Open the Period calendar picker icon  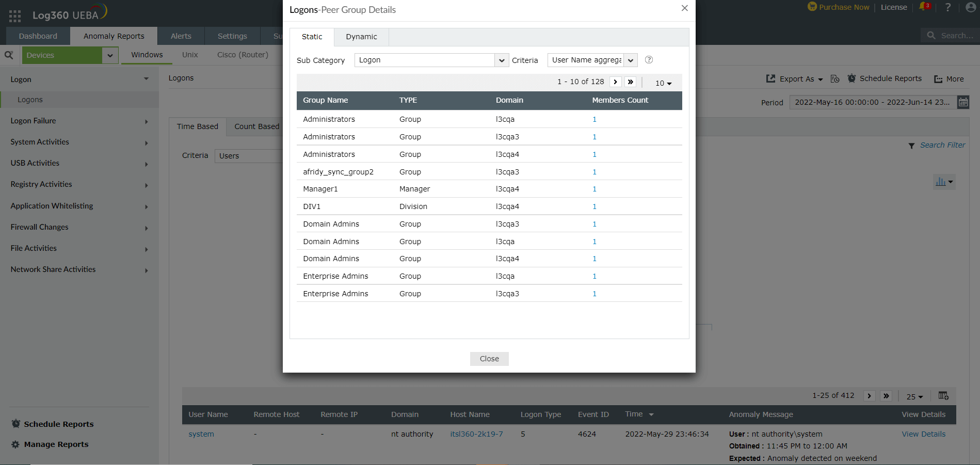click(x=963, y=102)
